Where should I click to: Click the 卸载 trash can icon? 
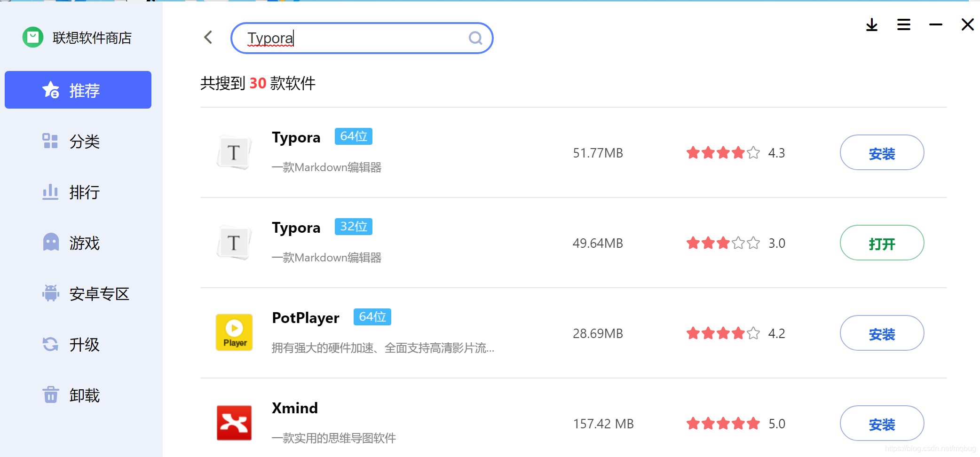click(50, 394)
